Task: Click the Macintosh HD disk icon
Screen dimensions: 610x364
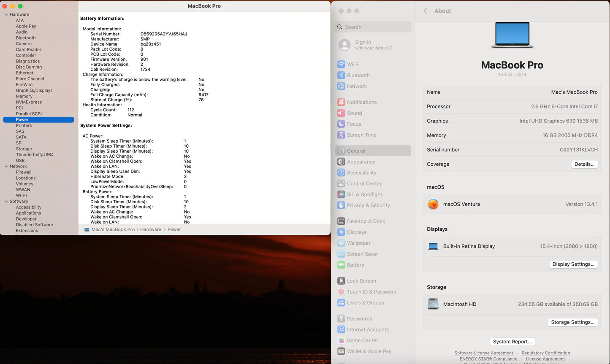Action: click(433, 304)
